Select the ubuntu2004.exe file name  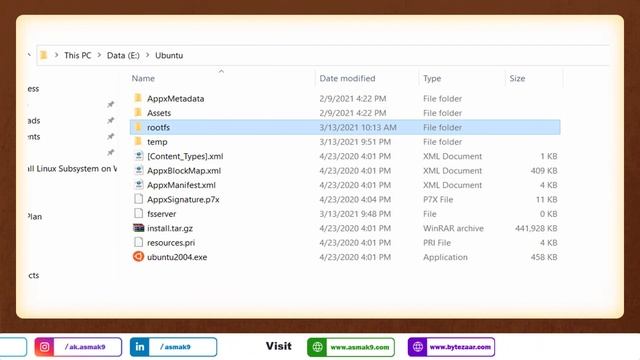[x=177, y=257]
